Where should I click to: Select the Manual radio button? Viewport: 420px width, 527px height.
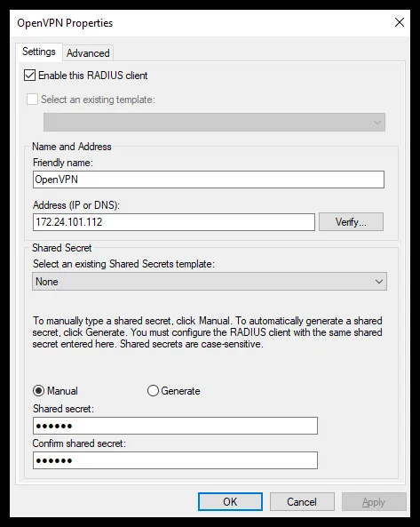(x=38, y=390)
